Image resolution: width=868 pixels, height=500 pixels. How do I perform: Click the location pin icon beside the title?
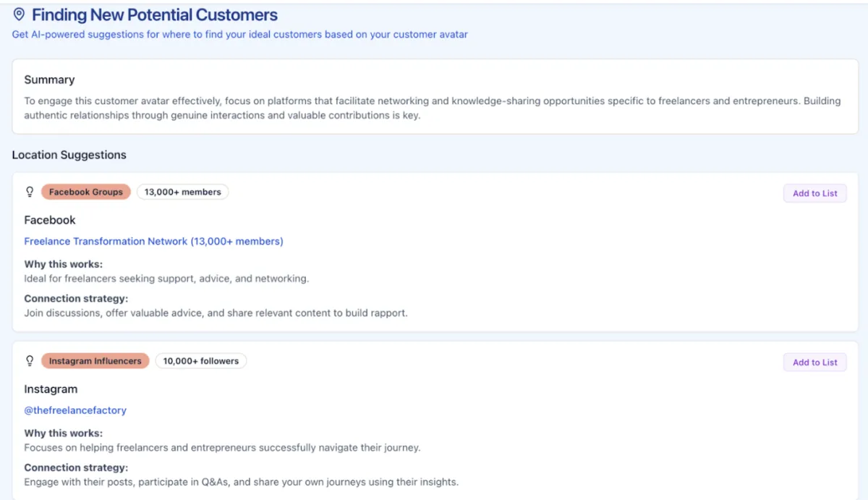(x=20, y=14)
